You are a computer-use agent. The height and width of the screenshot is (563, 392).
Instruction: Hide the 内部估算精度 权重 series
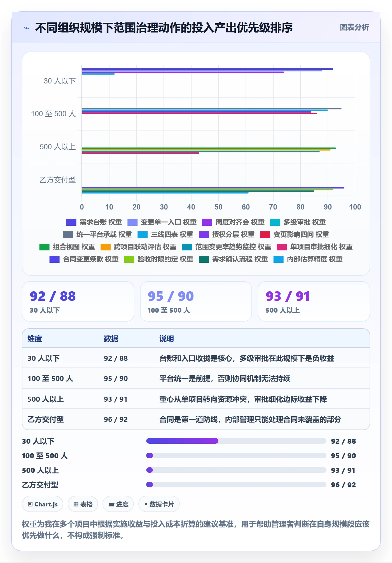click(308, 259)
